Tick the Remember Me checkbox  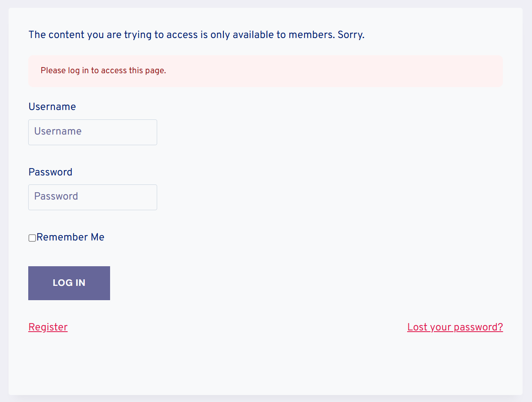(x=32, y=238)
